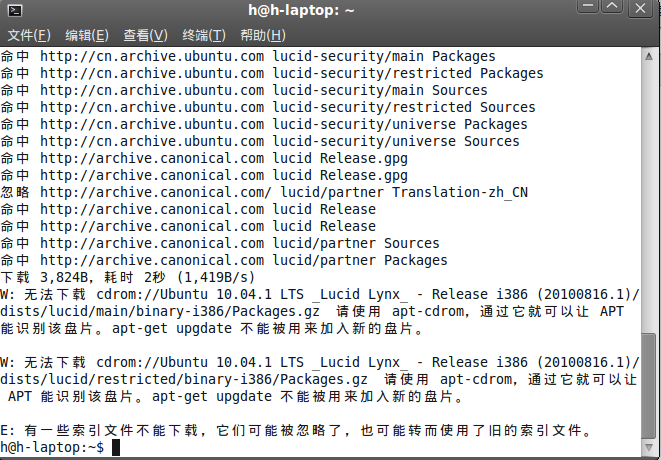
Task: Open the 查看(V) menu
Action: click(x=145, y=35)
